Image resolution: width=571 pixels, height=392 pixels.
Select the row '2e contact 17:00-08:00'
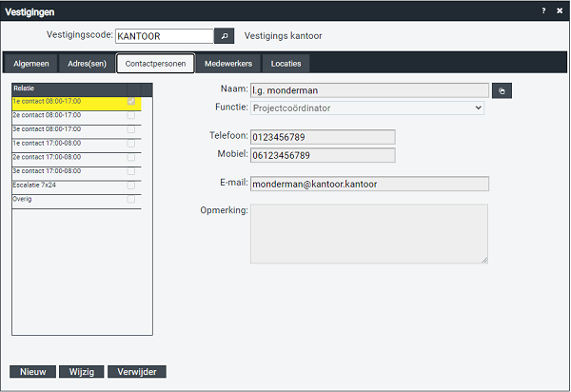pyautogui.click(x=77, y=160)
